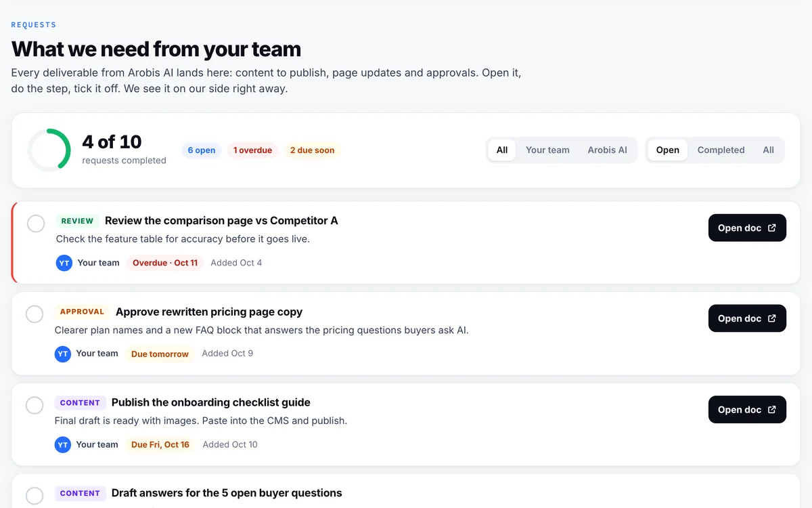Mark pricing page copy approval complete
812x508 pixels.
tap(35, 314)
